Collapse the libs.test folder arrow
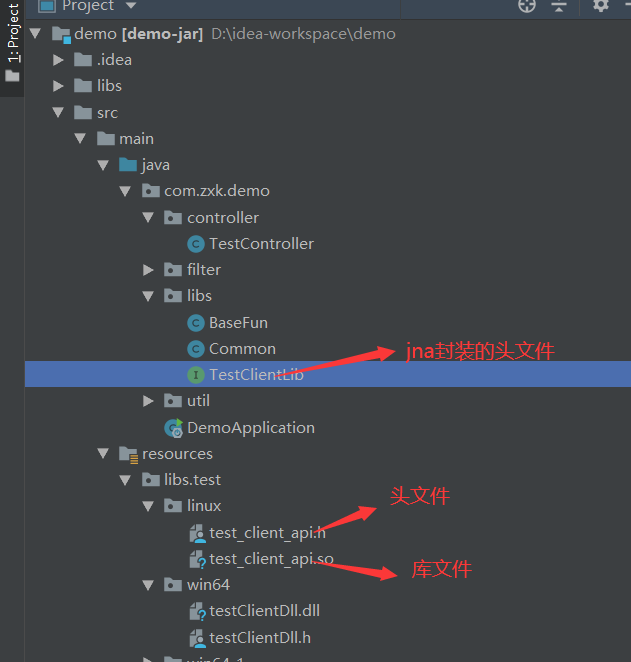 coord(125,480)
